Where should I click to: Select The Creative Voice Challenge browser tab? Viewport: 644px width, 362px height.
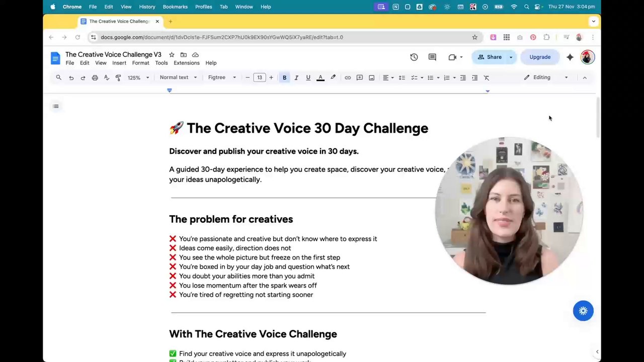pyautogui.click(x=121, y=22)
